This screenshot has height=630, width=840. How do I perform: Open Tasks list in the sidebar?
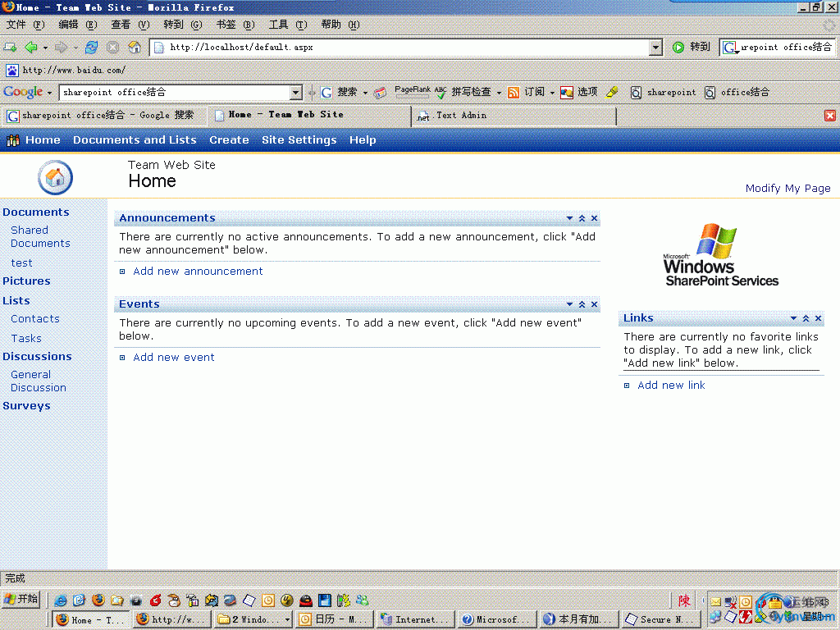(x=26, y=339)
